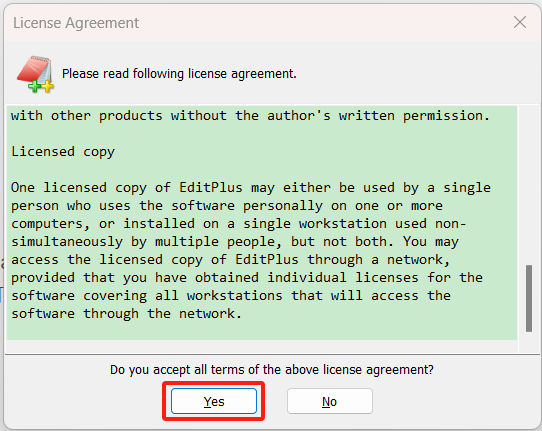Click the line starting "One licensed copy of EditPlus"
Screen dimensions: 542x431
[x=251, y=188]
